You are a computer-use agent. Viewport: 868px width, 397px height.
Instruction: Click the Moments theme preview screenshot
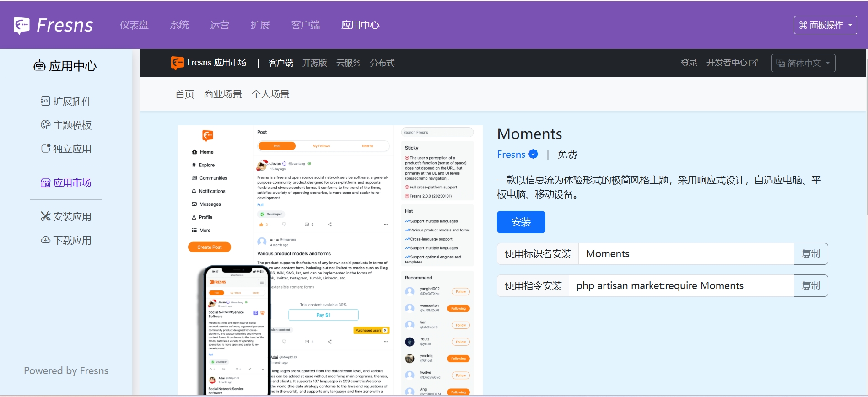point(330,260)
